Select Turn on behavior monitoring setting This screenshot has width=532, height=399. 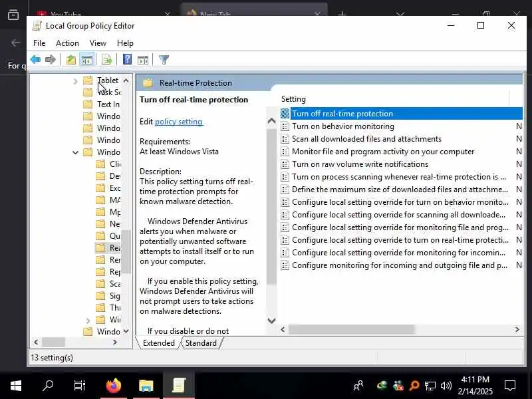coord(402,126)
